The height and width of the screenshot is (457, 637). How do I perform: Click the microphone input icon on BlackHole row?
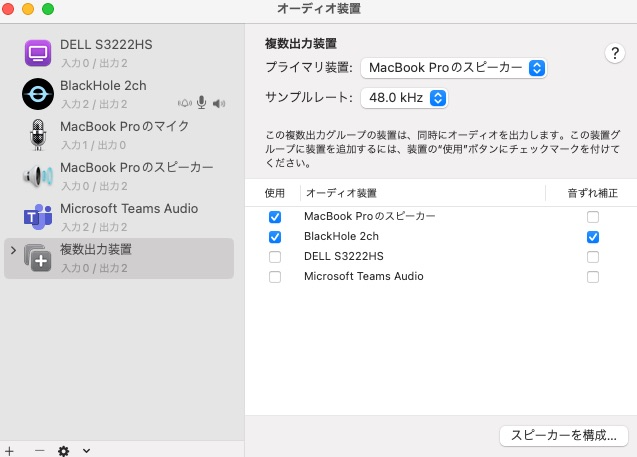(x=202, y=103)
